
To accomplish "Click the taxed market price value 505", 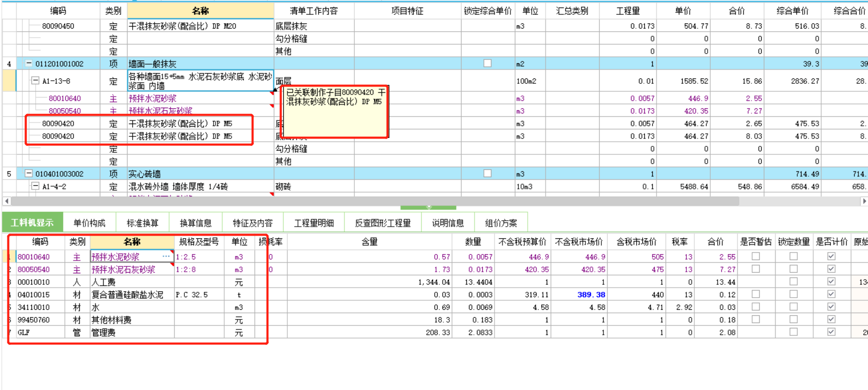I will pyautogui.click(x=658, y=257).
